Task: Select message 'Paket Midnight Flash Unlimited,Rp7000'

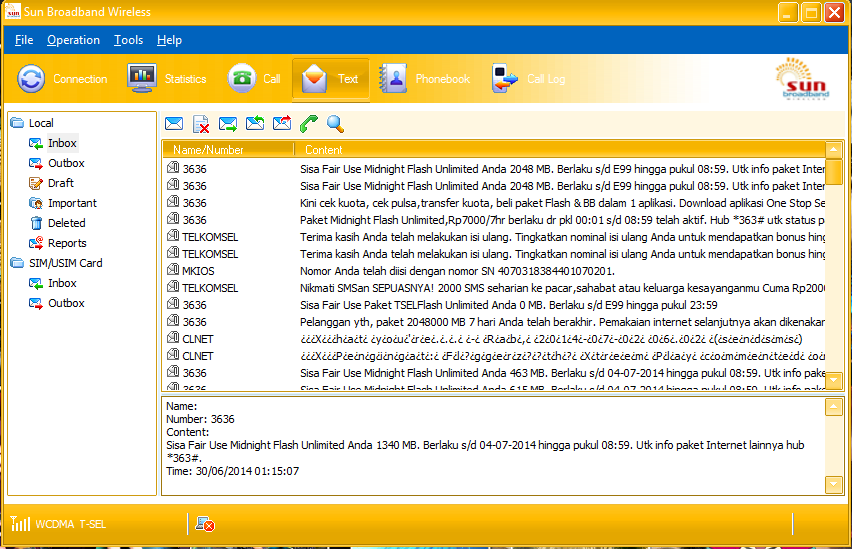Action: click(x=494, y=220)
